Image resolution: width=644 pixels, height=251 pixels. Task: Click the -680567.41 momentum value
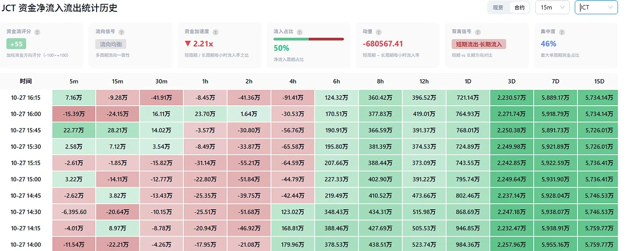[x=383, y=44]
